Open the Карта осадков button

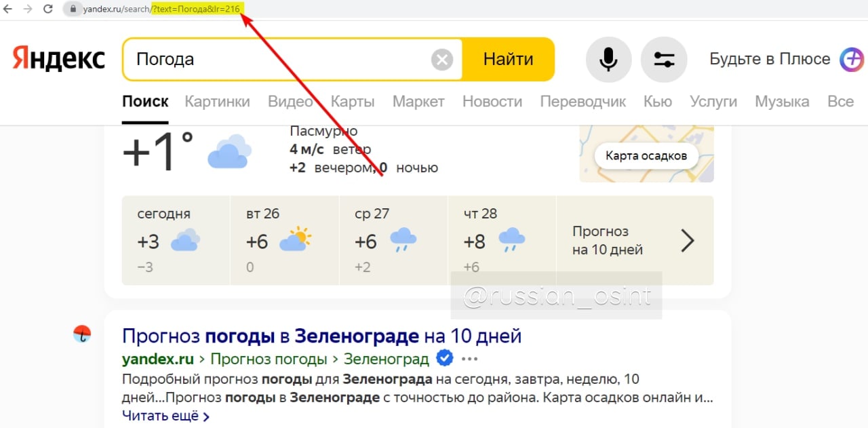(x=646, y=156)
